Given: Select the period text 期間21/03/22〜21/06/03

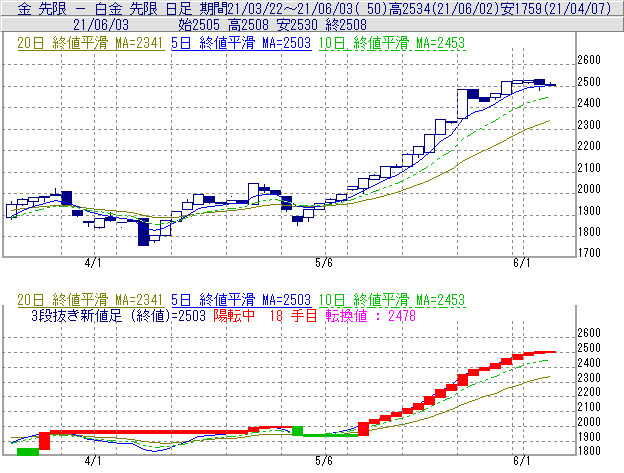Looking at the screenshot, I should click(x=277, y=9).
